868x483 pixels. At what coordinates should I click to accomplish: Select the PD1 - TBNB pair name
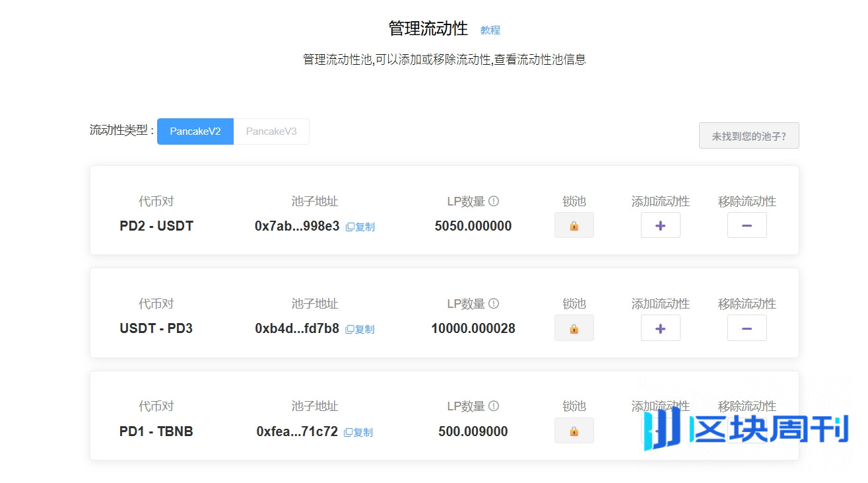coord(156,431)
